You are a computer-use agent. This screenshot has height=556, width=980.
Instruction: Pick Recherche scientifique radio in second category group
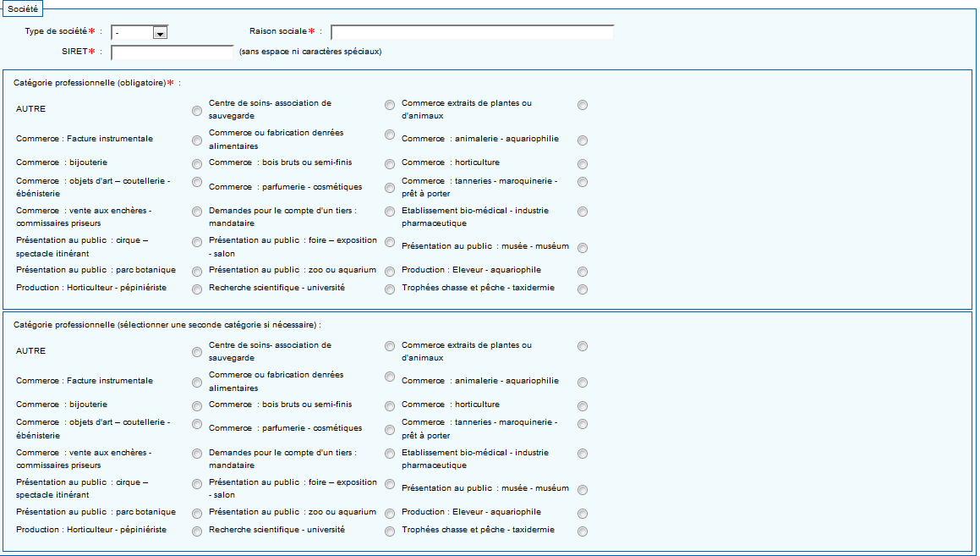click(x=389, y=531)
